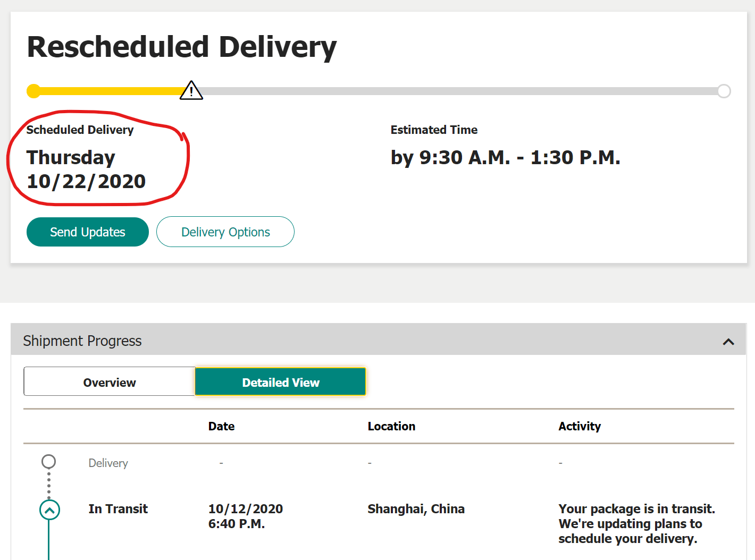
Task: Click the yellow start dot of the progress bar
Action: 33,91
